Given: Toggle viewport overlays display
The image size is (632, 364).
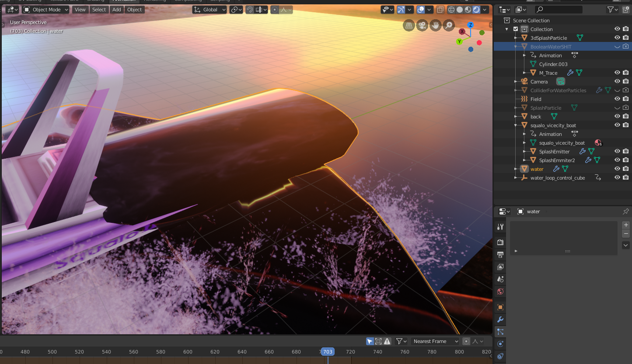Looking at the screenshot, I should coord(420,10).
